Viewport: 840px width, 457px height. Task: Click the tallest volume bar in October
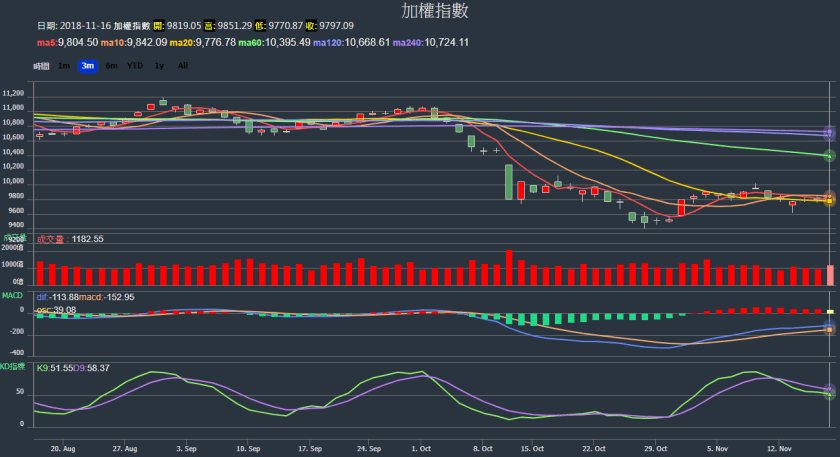coord(508,268)
